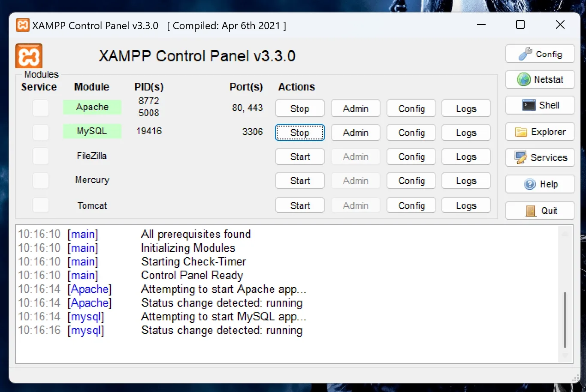This screenshot has height=392, width=586.
Task: Click the Apache module label
Action: (x=92, y=107)
